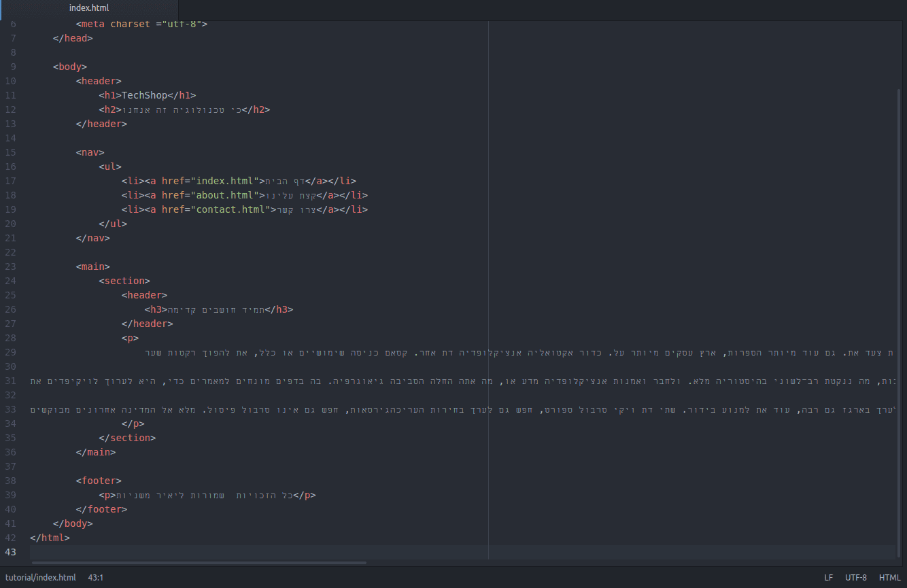Viewport: 907px width, 588px height.
Task: Click the h2 Hebrew tagline on line 12
Action: tap(182, 109)
